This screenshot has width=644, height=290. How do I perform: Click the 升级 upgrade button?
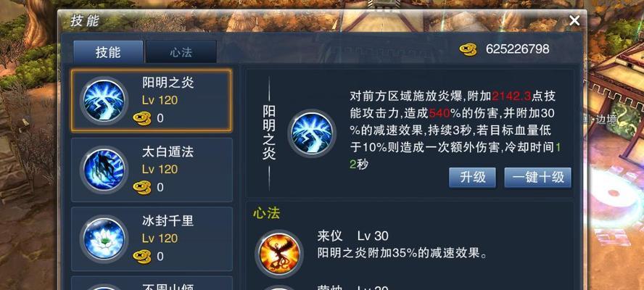tap(472, 178)
